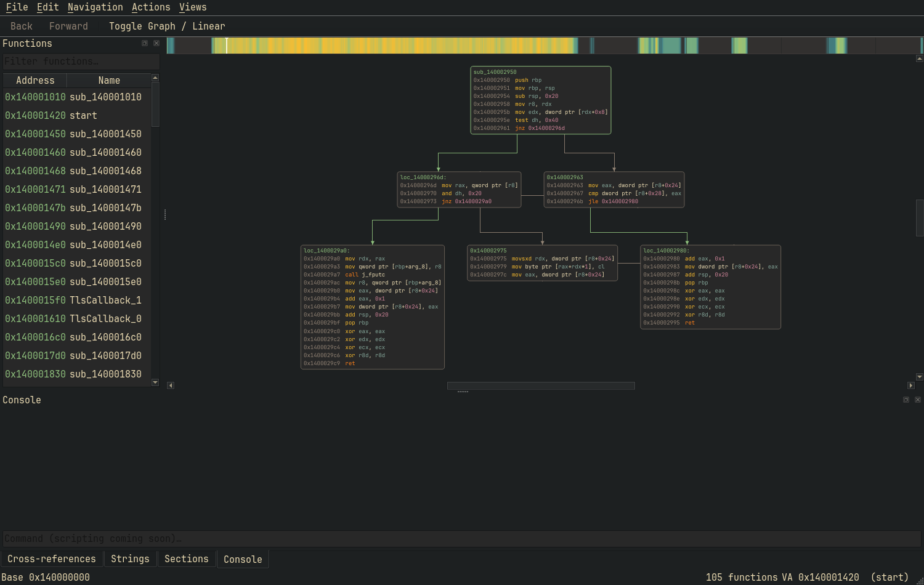The width and height of the screenshot is (924, 585).
Task: Click graph view scroll up arrow
Action: [920, 58]
